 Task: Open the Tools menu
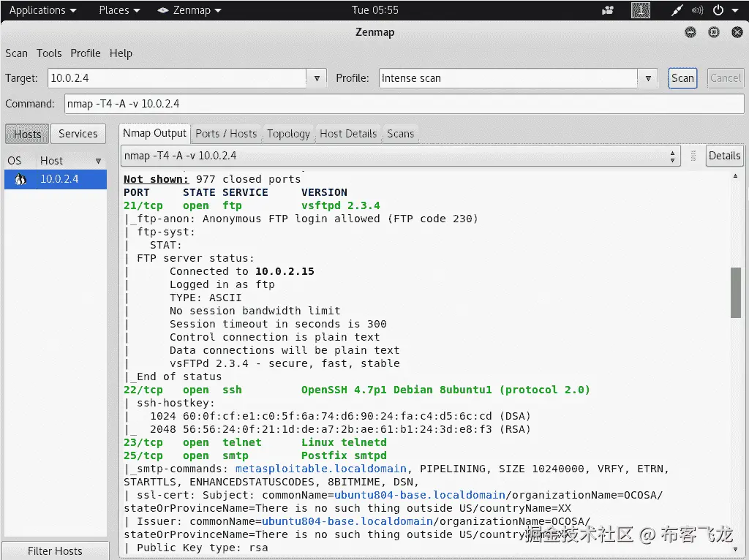click(49, 53)
